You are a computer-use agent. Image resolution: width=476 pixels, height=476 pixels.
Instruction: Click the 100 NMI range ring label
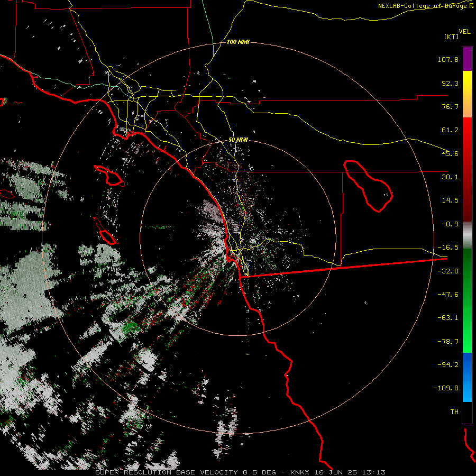pos(238,42)
